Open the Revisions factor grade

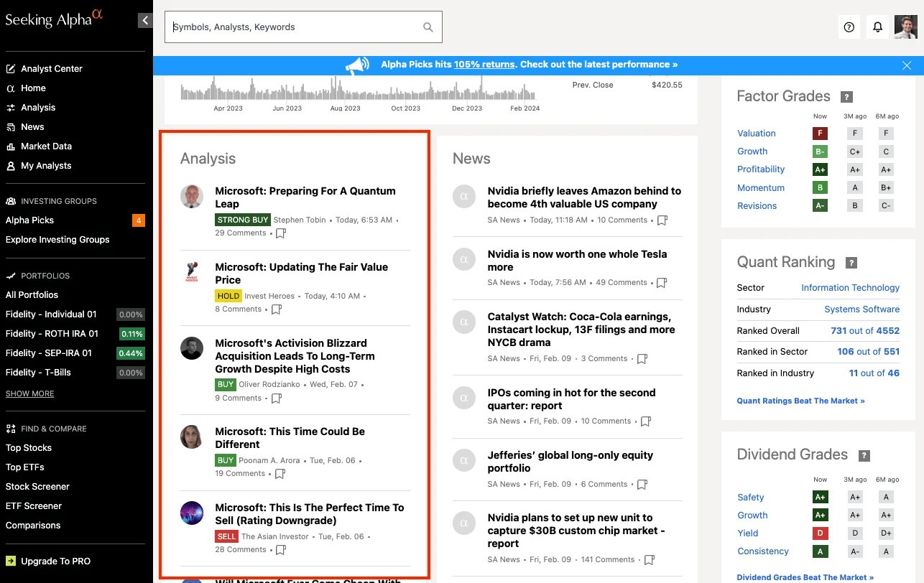click(x=757, y=206)
